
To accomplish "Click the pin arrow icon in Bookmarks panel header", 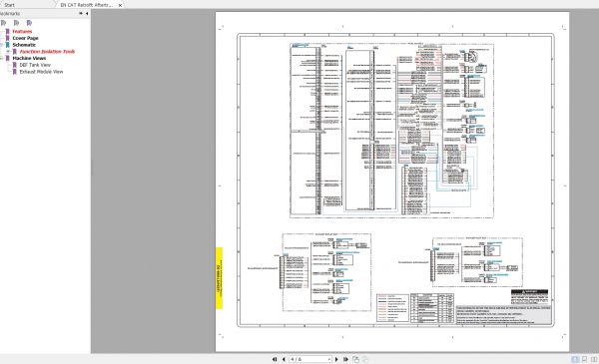I will point(81,13).
